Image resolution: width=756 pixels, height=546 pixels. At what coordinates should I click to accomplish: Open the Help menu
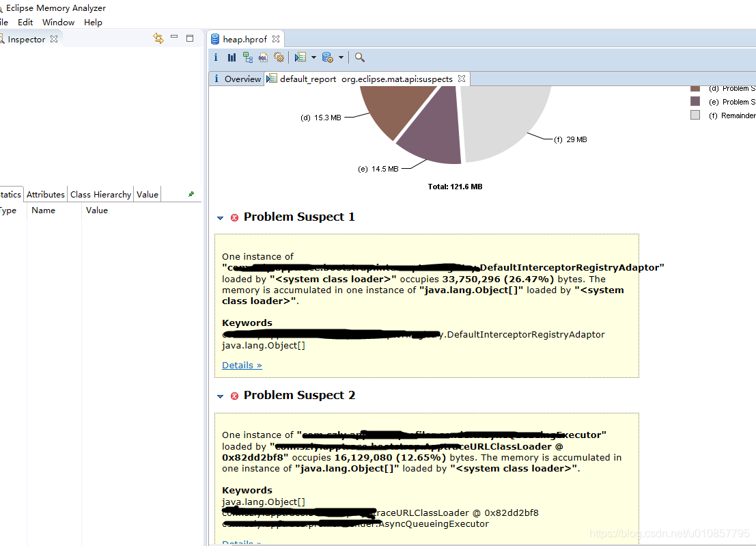coord(93,22)
